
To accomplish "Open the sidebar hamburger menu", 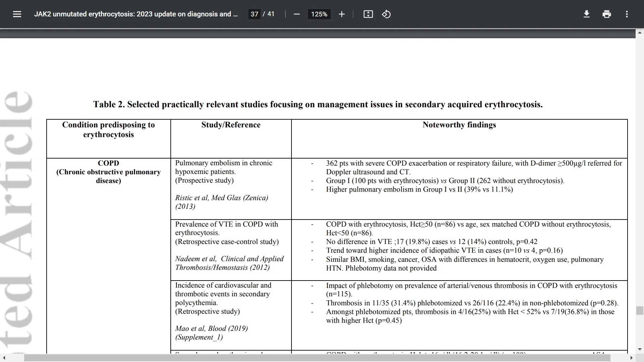I will pos(17,14).
